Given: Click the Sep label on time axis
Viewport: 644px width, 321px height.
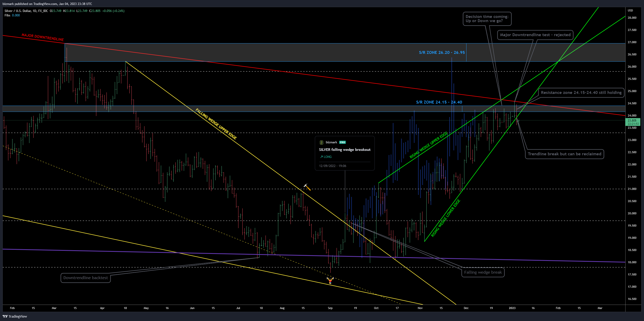Looking at the screenshot, I should tap(330, 308).
